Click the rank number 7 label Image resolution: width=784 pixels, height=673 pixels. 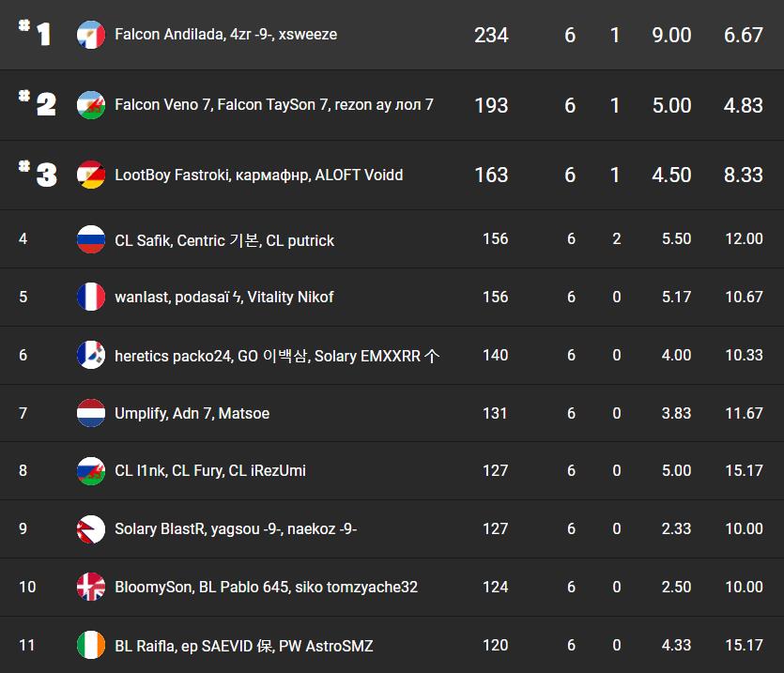(23, 413)
